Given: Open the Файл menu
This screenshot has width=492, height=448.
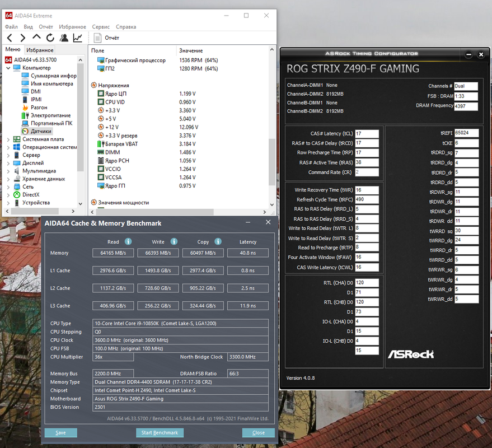Looking at the screenshot, I should (x=11, y=27).
